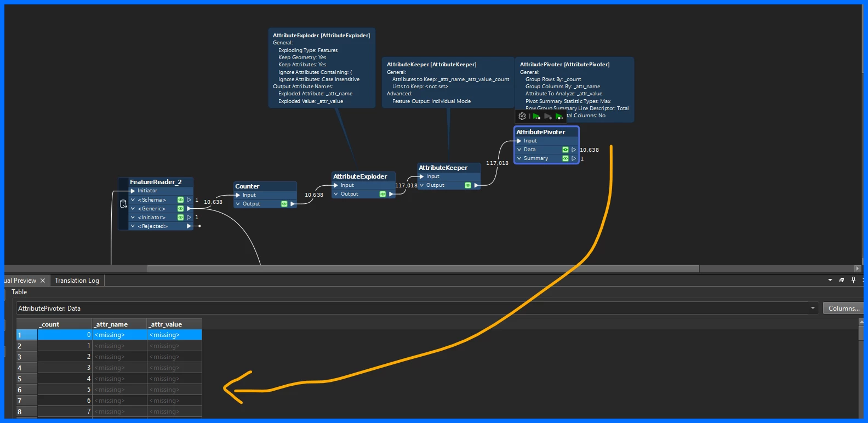Inspect cached features on Counter Output port
The height and width of the screenshot is (423, 868).
pyautogui.click(x=284, y=204)
